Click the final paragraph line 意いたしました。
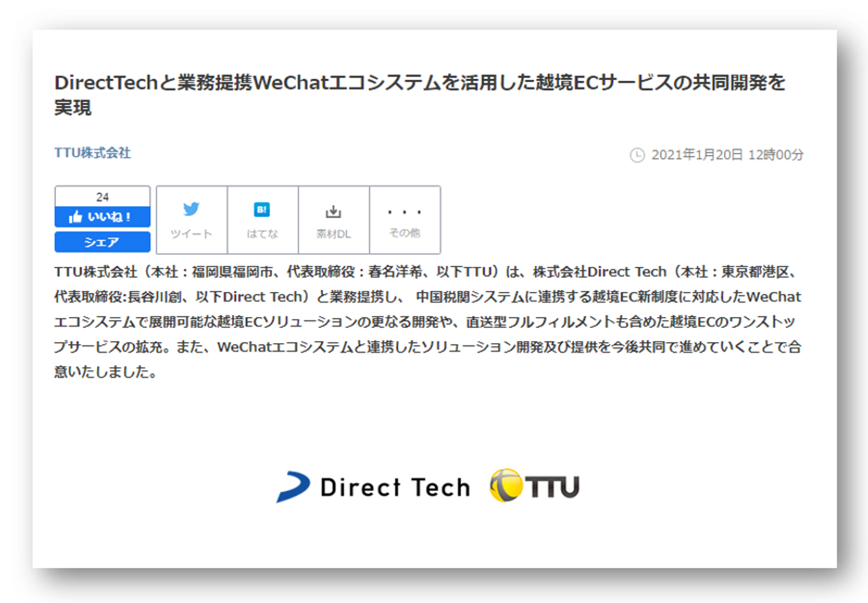This screenshot has height=603, width=868. (106, 372)
